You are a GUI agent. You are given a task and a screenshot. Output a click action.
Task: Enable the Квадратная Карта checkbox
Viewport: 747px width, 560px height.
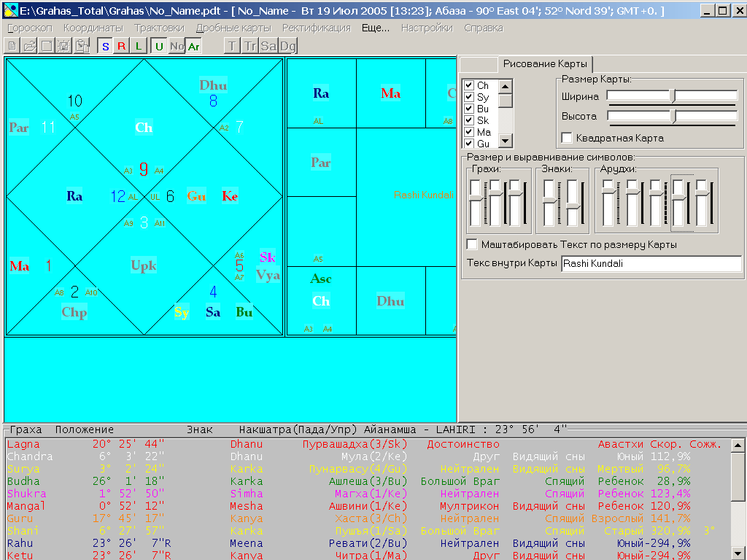(567, 138)
